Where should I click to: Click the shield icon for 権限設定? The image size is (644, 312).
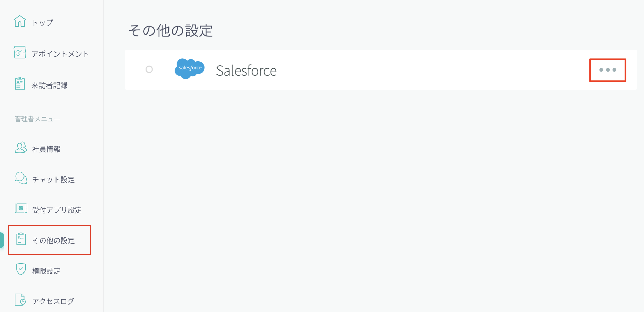coord(21,269)
